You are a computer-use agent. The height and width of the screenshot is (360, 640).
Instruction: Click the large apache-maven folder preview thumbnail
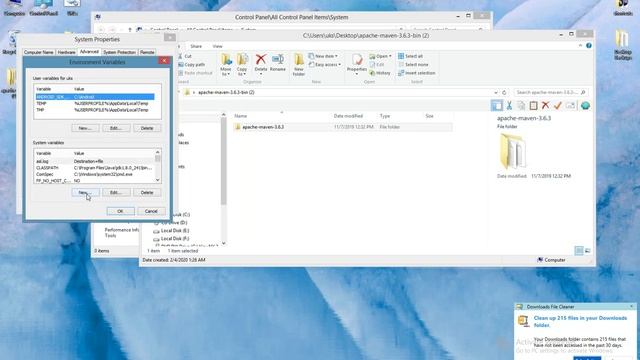[512, 151]
